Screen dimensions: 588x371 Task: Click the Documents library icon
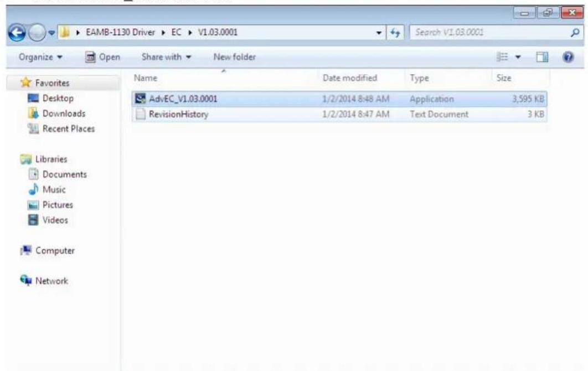coord(33,174)
